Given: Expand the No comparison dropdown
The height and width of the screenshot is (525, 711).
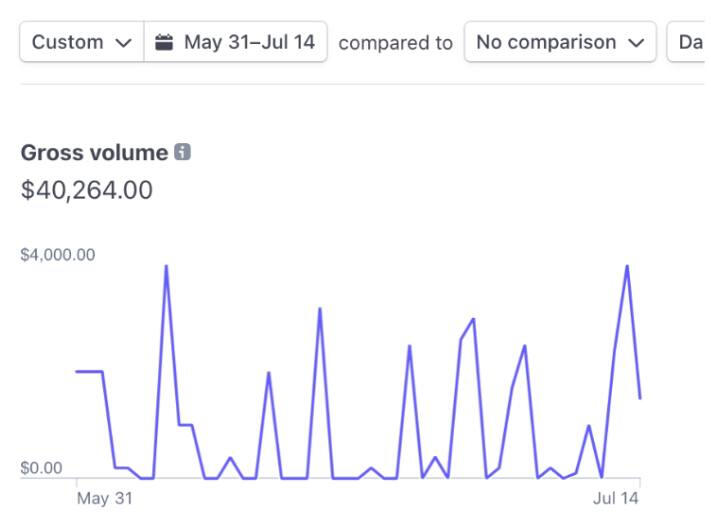Looking at the screenshot, I should 559,42.
